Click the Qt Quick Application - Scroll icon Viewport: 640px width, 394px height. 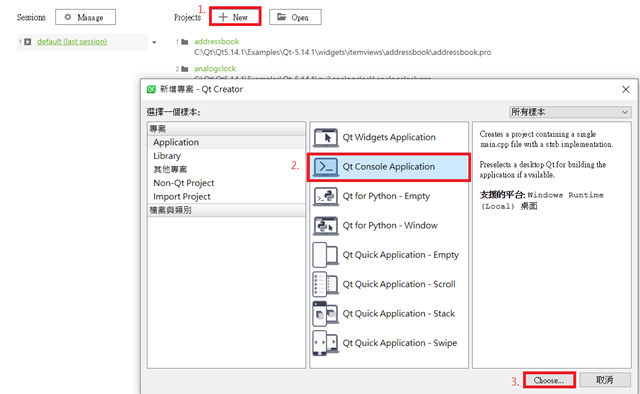coord(325,284)
